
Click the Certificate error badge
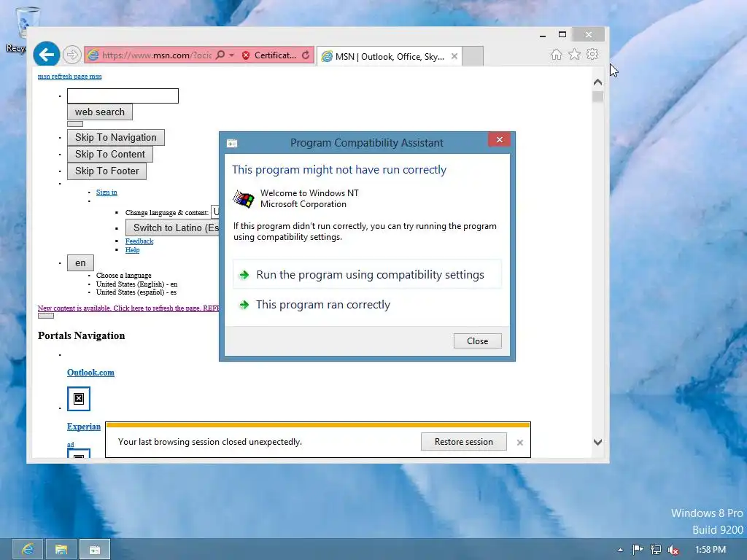270,55
